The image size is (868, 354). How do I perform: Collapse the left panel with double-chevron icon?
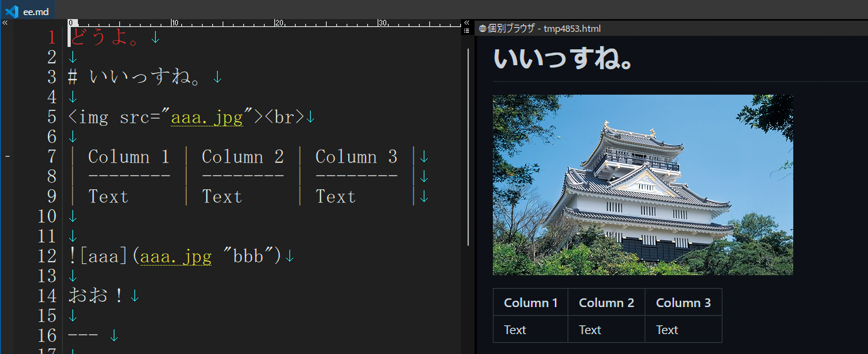tap(5, 23)
